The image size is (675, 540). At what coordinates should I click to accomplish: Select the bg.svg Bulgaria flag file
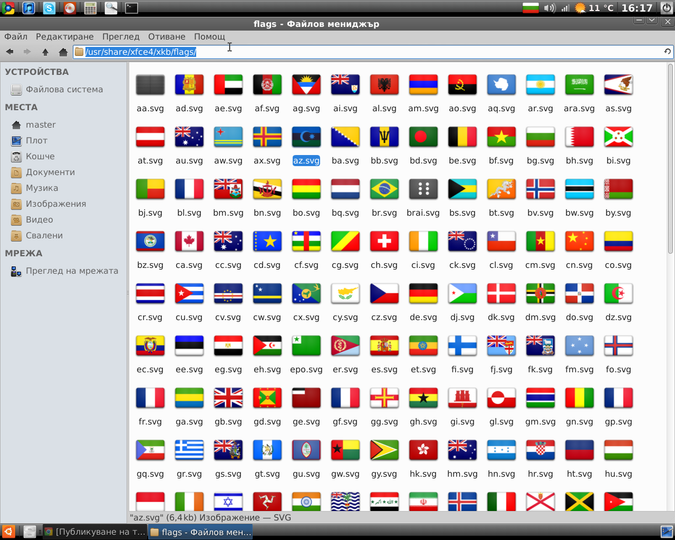click(x=540, y=137)
